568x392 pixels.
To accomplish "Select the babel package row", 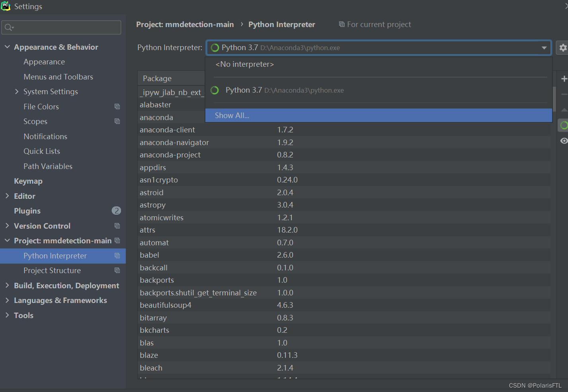I will tap(344, 255).
